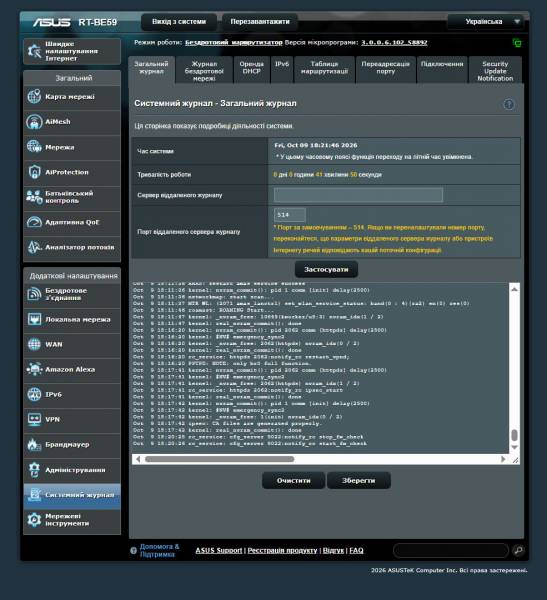Click log vertical scrollbar up arrow
547x600 pixels.
pyautogui.click(x=514, y=289)
